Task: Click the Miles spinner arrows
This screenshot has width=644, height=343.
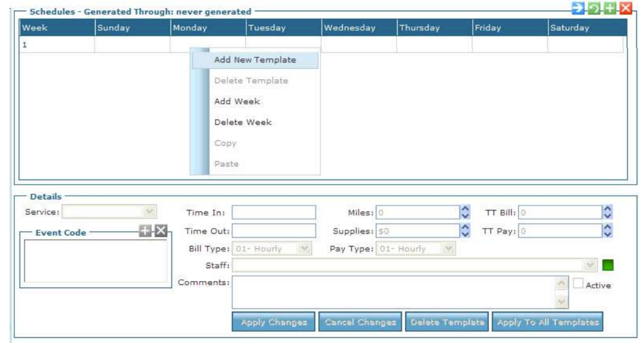Action: tap(466, 213)
